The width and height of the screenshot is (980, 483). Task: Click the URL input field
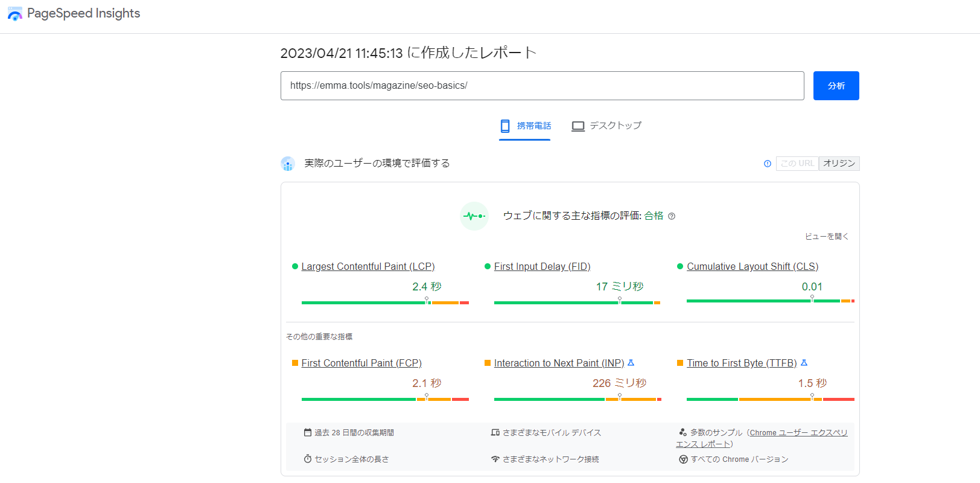pyautogui.click(x=542, y=86)
